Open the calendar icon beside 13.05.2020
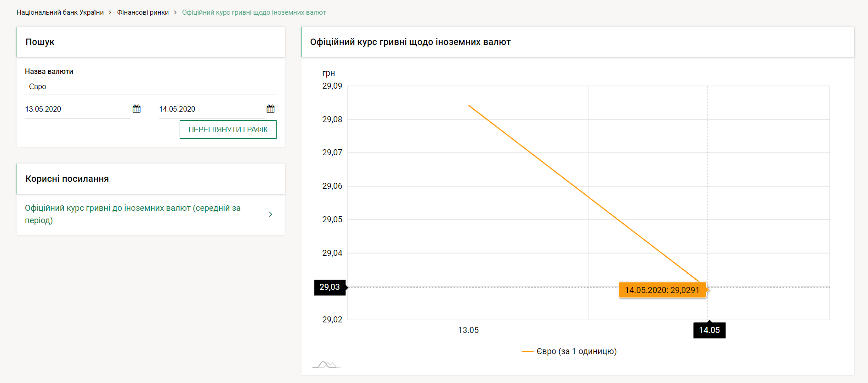The image size is (868, 383). [136, 109]
